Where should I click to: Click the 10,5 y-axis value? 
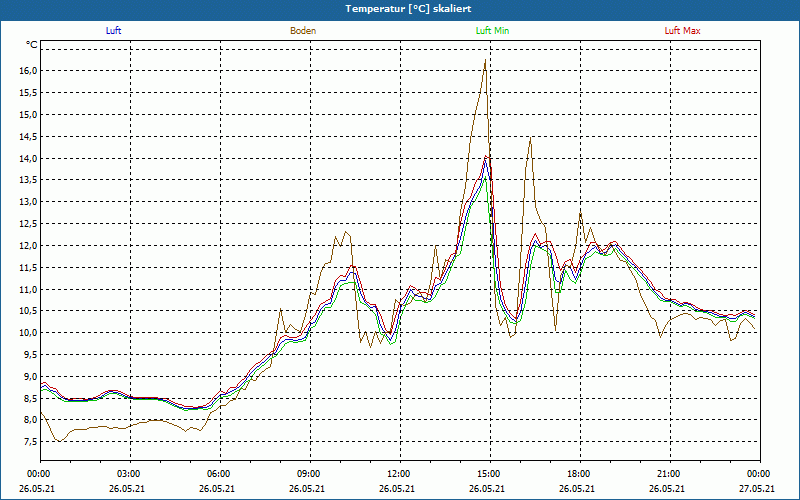click(x=29, y=311)
